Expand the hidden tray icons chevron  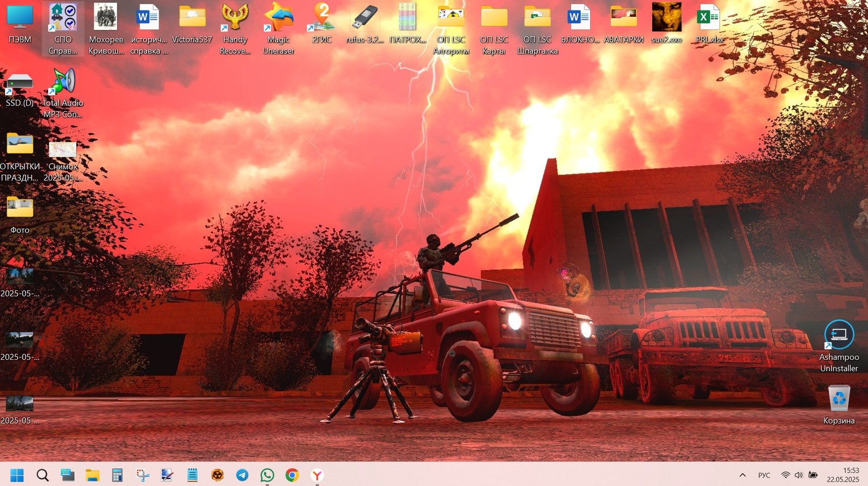click(742, 475)
